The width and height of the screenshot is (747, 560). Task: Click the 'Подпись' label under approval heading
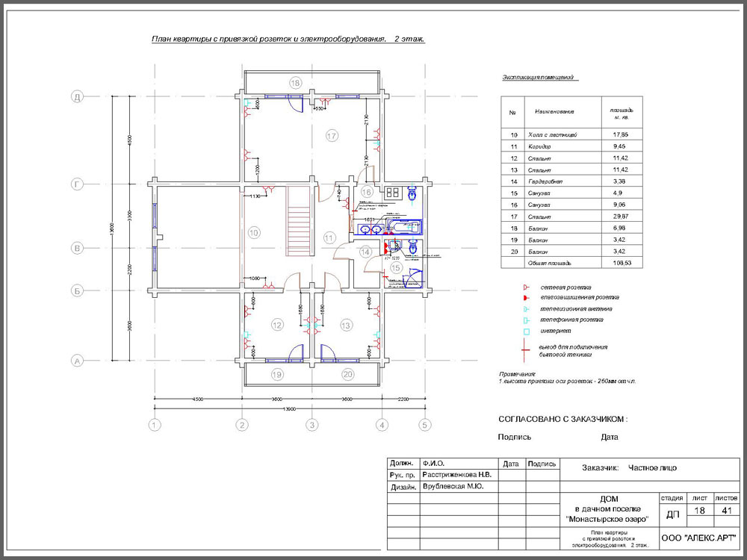(x=514, y=437)
